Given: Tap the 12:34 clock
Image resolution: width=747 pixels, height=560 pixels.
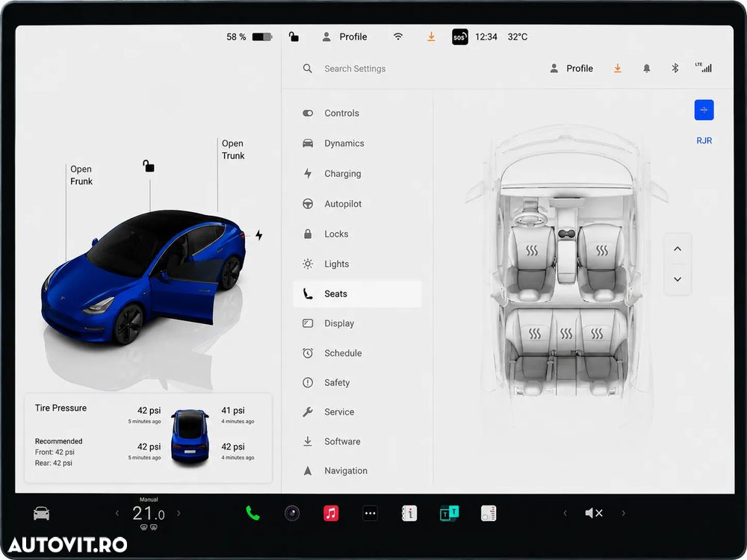Looking at the screenshot, I should pyautogui.click(x=486, y=37).
